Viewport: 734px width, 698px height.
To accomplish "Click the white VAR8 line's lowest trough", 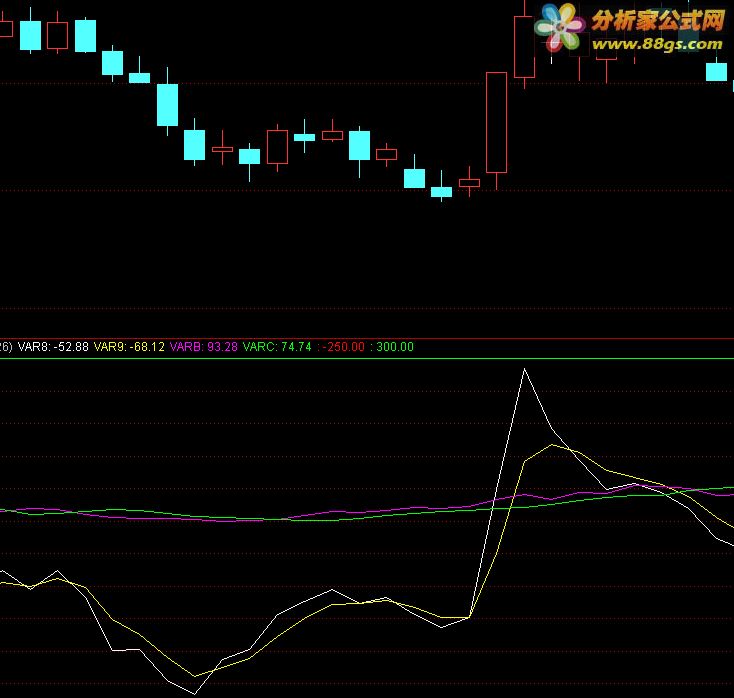I will pyautogui.click(x=195, y=693).
